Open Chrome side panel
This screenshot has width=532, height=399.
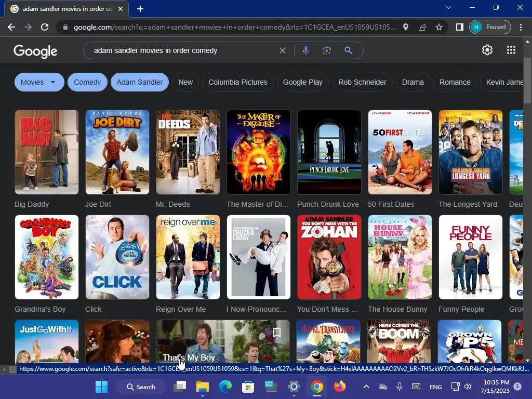(459, 27)
